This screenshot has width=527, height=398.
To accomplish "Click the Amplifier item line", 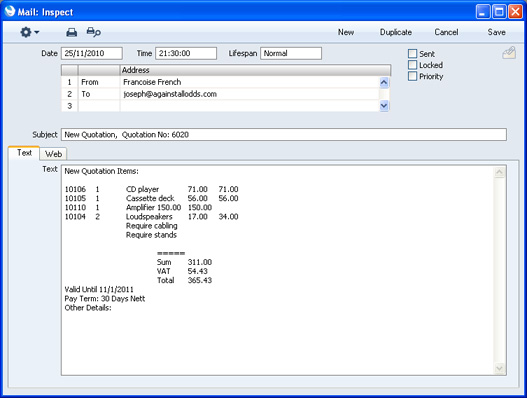I will click(138, 207).
